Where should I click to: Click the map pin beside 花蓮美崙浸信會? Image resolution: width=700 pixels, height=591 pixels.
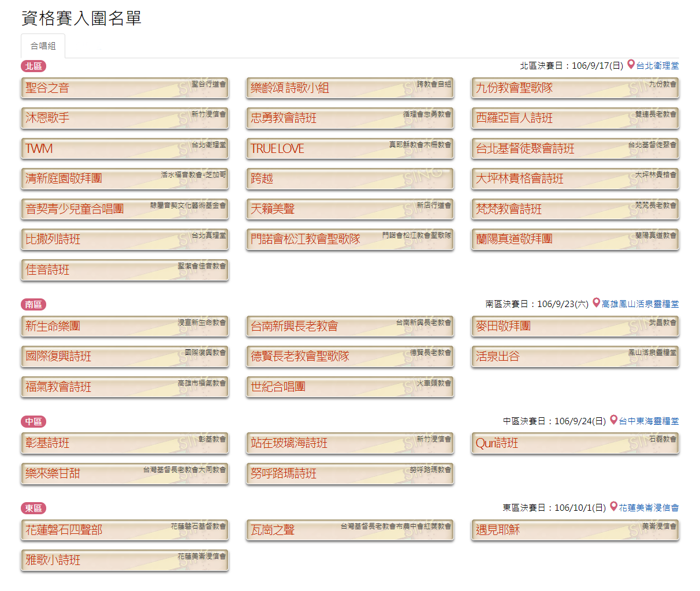pos(613,507)
